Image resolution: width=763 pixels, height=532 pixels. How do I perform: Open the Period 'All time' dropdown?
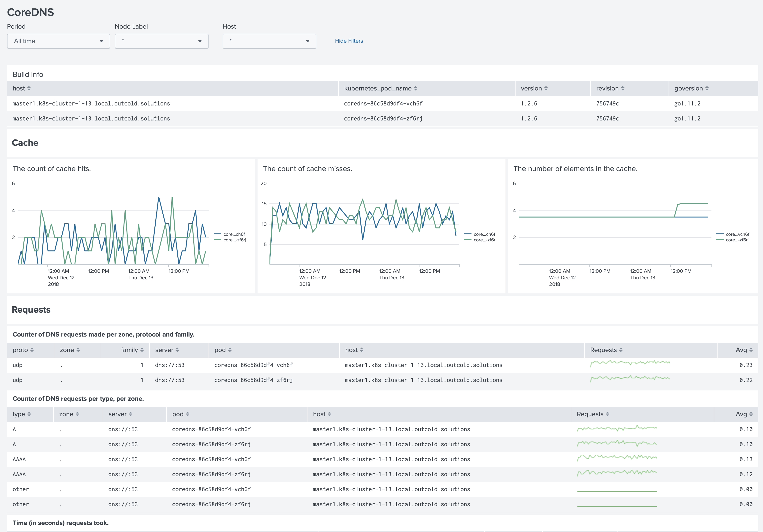pyautogui.click(x=59, y=41)
